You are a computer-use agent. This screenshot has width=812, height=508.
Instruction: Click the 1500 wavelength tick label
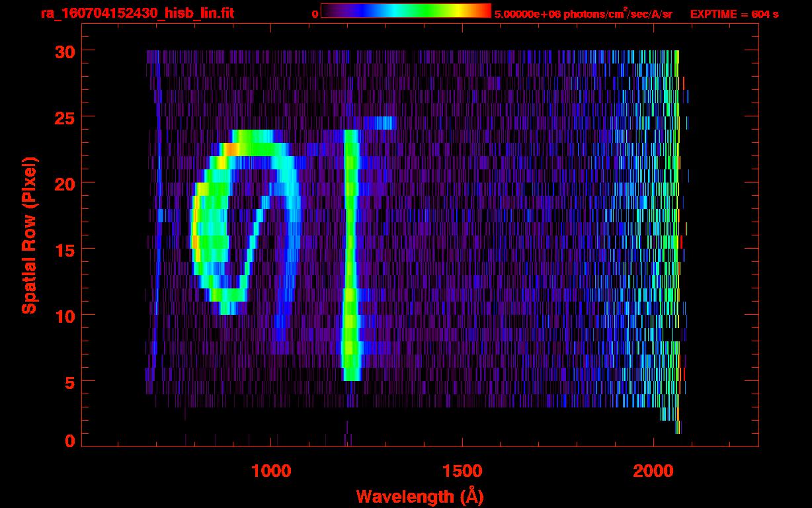coord(462,471)
